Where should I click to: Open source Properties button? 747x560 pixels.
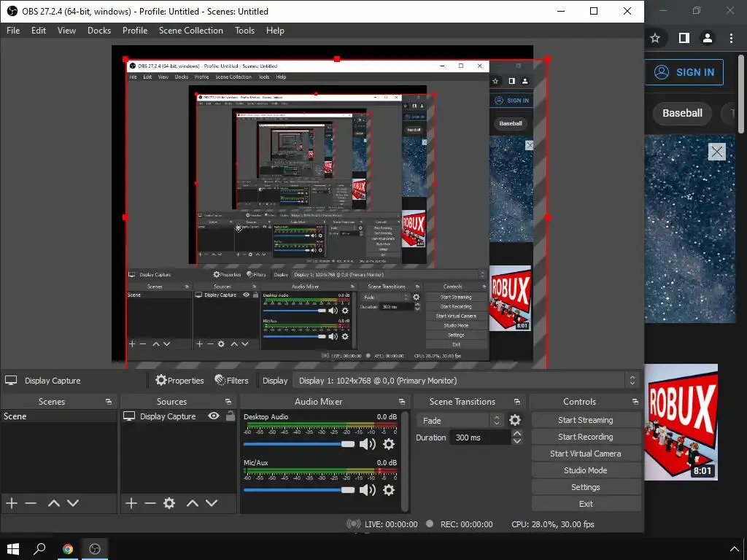tap(179, 381)
